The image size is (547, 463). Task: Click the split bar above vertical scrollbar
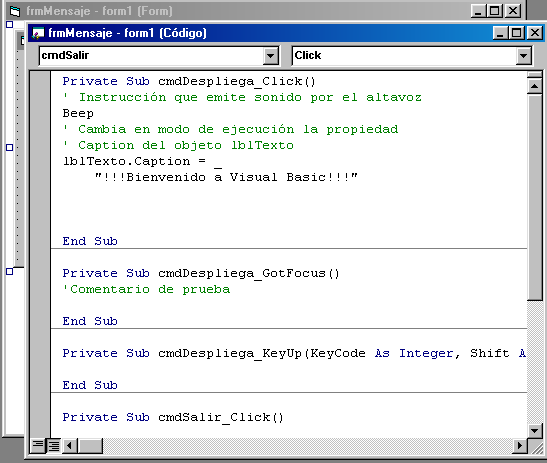click(x=534, y=75)
